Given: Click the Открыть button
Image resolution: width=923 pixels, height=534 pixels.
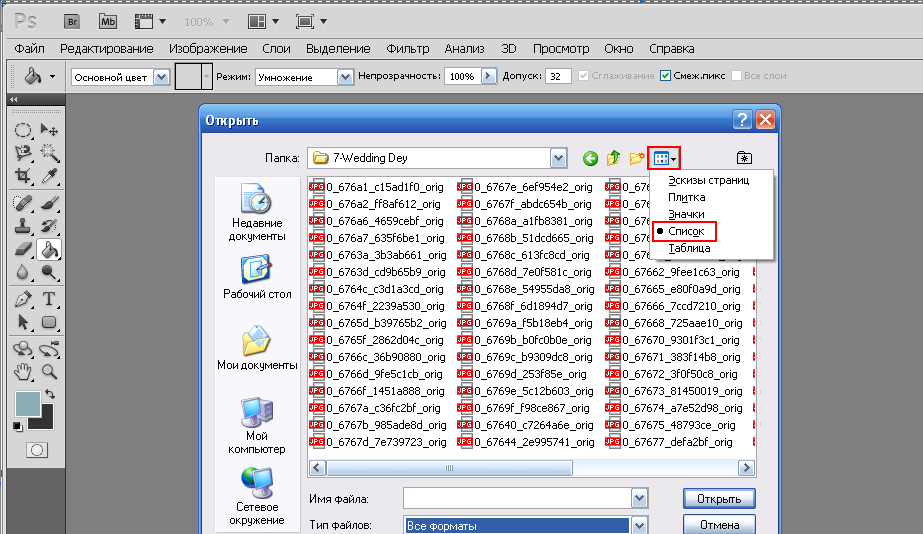Looking at the screenshot, I should [719, 499].
